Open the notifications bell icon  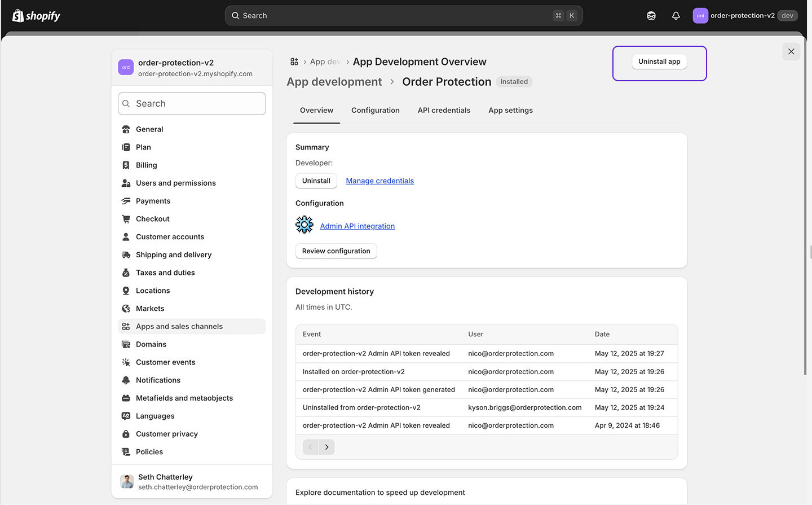click(x=676, y=16)
